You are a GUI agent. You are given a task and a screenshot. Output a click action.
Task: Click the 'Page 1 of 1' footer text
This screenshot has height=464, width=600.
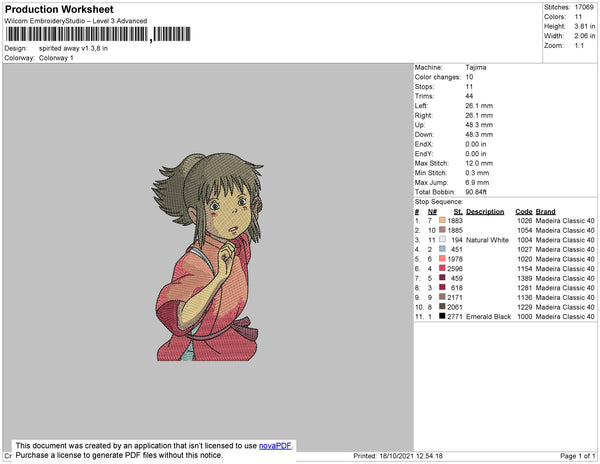(577, 456)
